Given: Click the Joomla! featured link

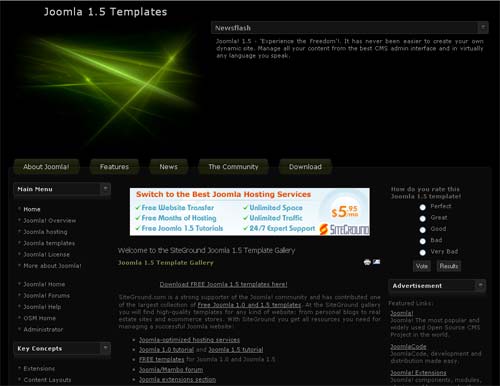Looking at the screenshot, I should pos(402,313).
